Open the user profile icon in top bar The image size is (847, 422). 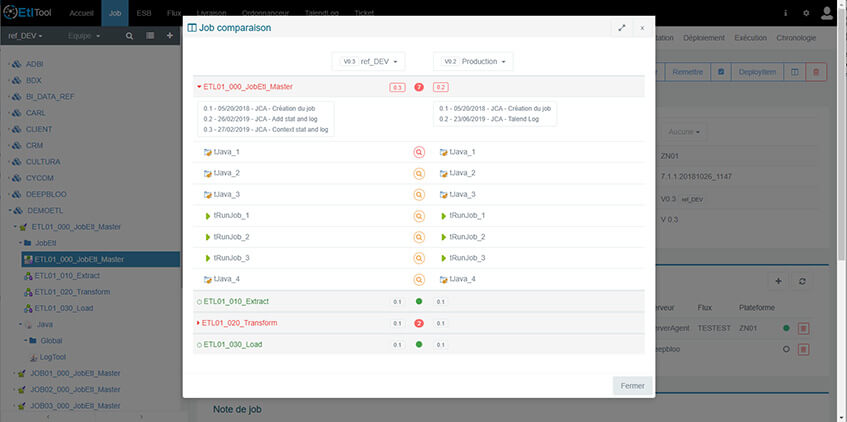pyautogui.click(x=827, y=13)
